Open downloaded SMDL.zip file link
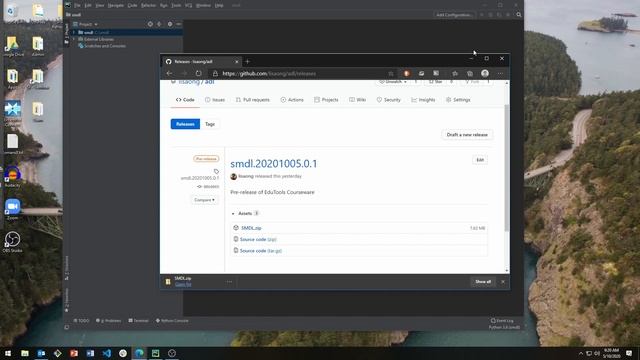 (x=183, y=284)
